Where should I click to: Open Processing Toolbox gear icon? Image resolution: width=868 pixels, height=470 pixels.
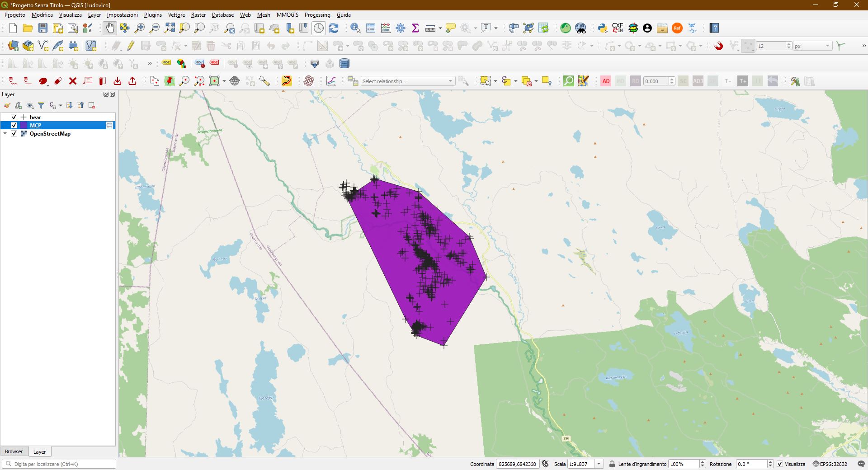(x=401, y=28)
